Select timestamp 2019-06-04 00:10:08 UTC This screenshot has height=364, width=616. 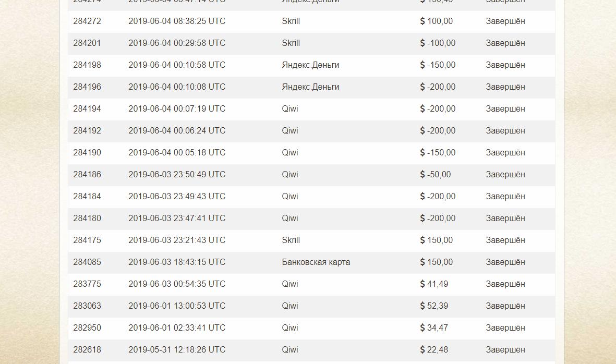[177, 87]
